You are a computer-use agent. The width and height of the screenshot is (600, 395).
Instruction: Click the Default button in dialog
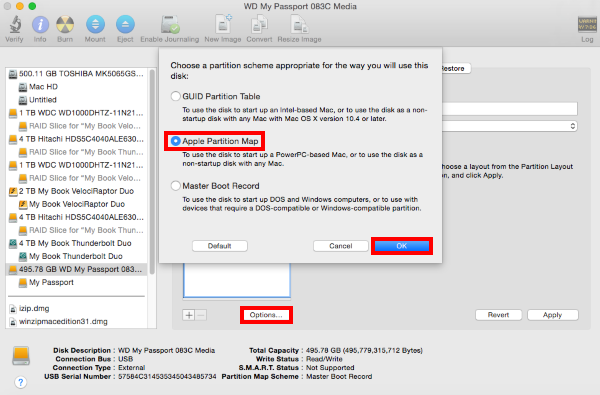pos(220,246)
